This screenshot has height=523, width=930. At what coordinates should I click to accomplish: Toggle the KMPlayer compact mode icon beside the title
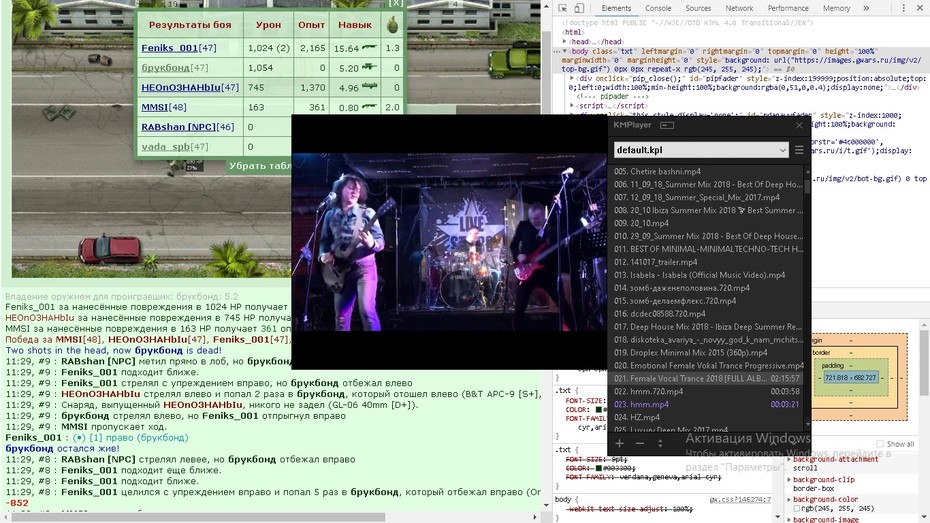point(667,125)
